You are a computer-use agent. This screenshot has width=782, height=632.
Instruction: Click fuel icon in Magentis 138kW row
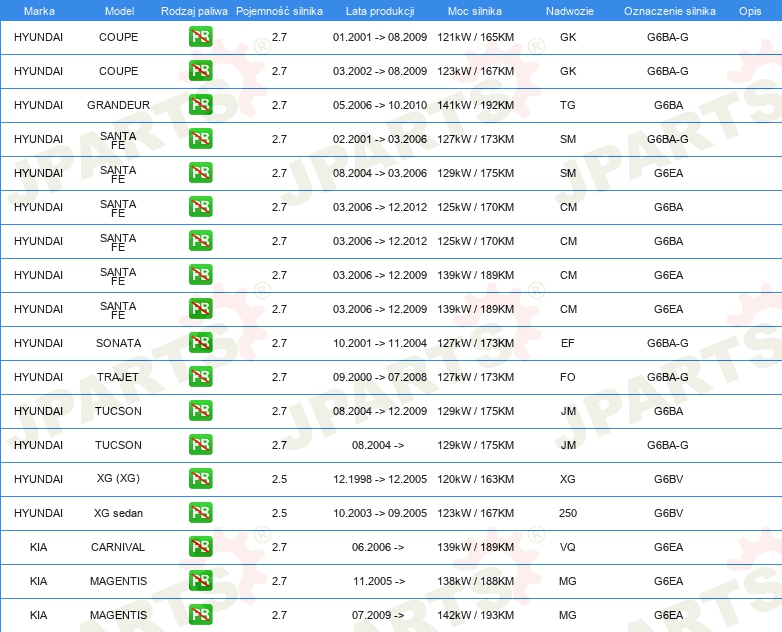[200, 580]
